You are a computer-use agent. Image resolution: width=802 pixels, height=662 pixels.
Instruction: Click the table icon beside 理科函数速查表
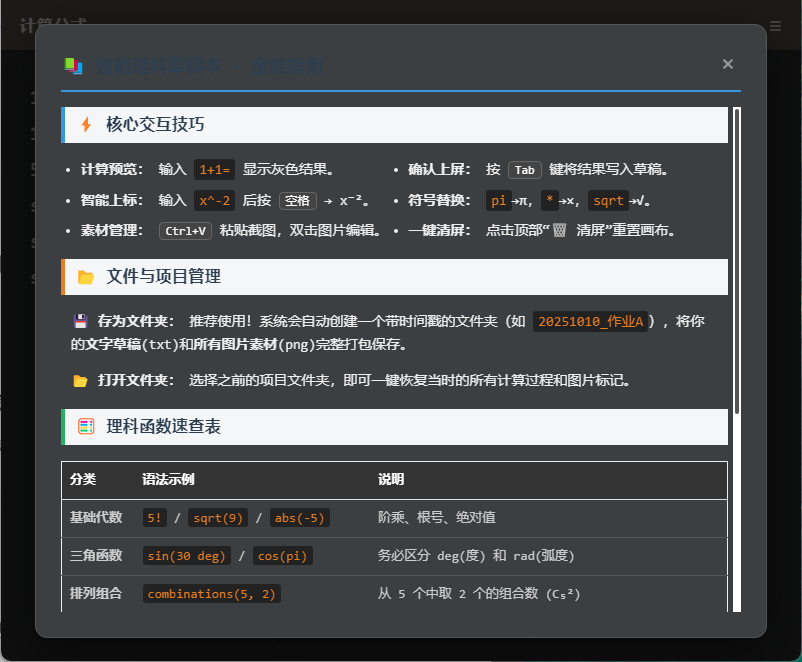pos(86,427)
